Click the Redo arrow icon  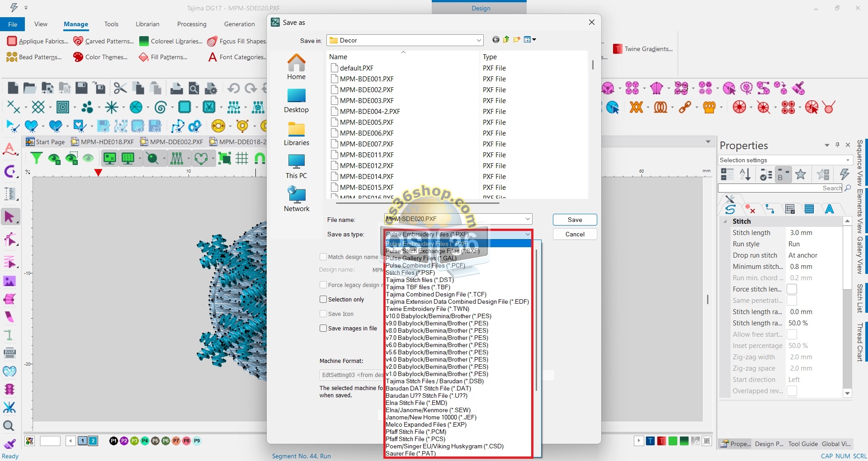251,88
